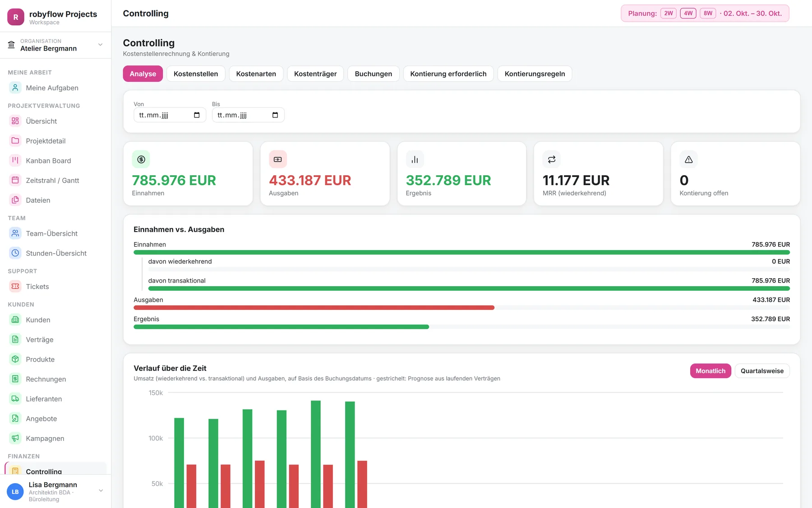Click the Tickets icon in sidebar
This screenshot has width=812, height=508.
(15, 286)
